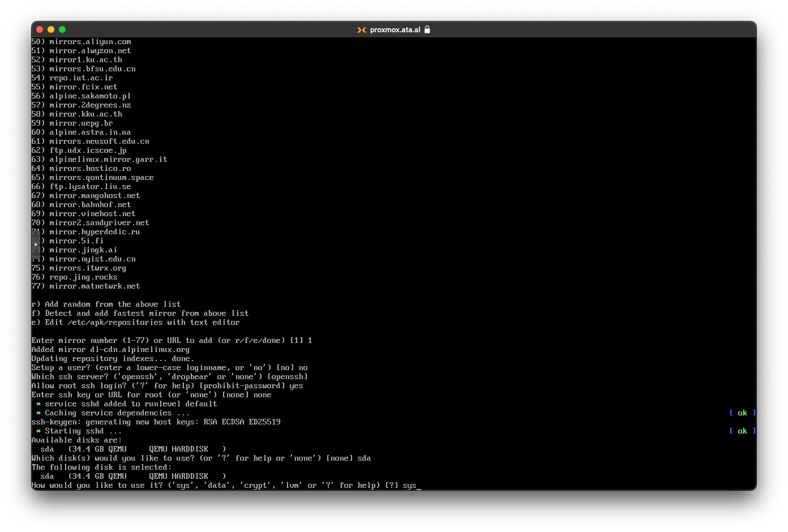The image size is (788, 532).
Task: Click the 'mirror.alwyzon.net' entry
Action: (82, 51)
